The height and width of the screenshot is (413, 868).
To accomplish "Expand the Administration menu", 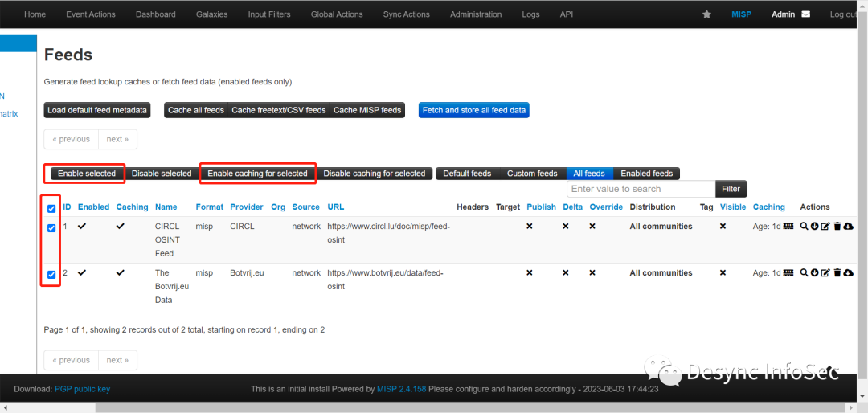I will click(x=476, y=14).
